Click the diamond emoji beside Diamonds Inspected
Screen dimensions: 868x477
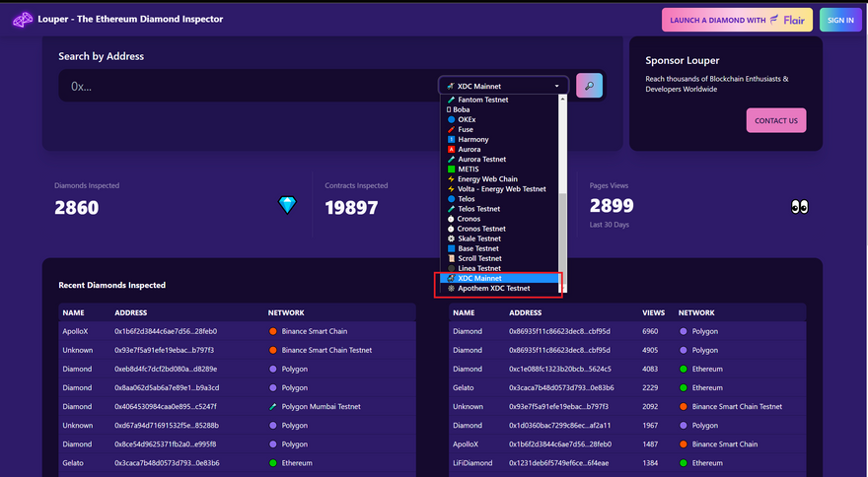[287, 206]
